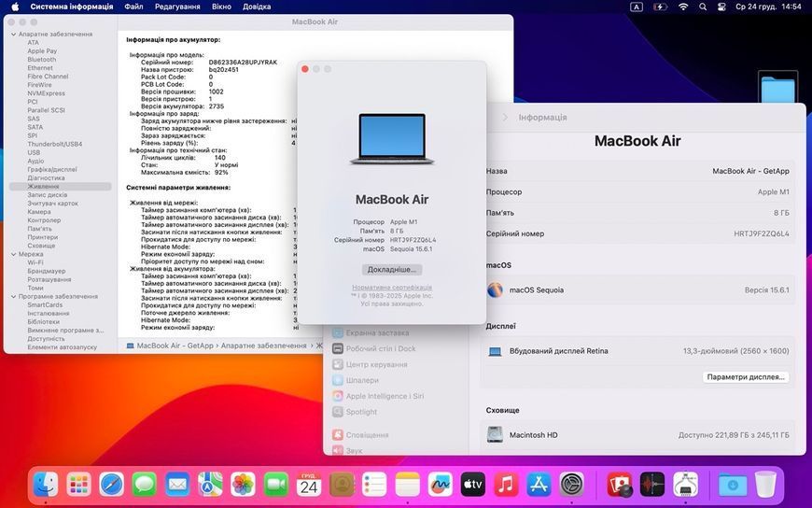The height and width of the screenshot is (508, 812).
Task: Click MacBook Air - GetApp breadcrumb
Action: point(175,346)
